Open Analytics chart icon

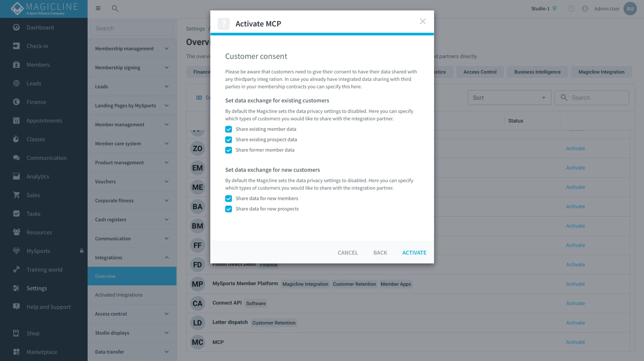point(16,176)
